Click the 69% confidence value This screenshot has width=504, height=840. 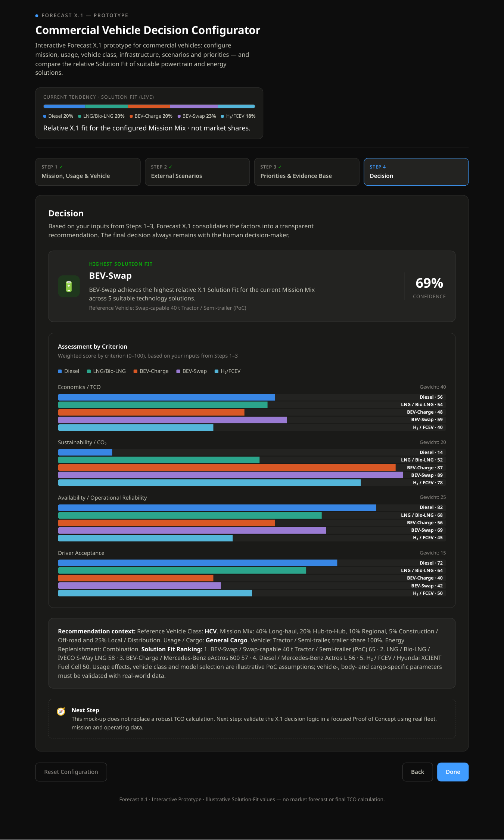click(x=429, y=283)
